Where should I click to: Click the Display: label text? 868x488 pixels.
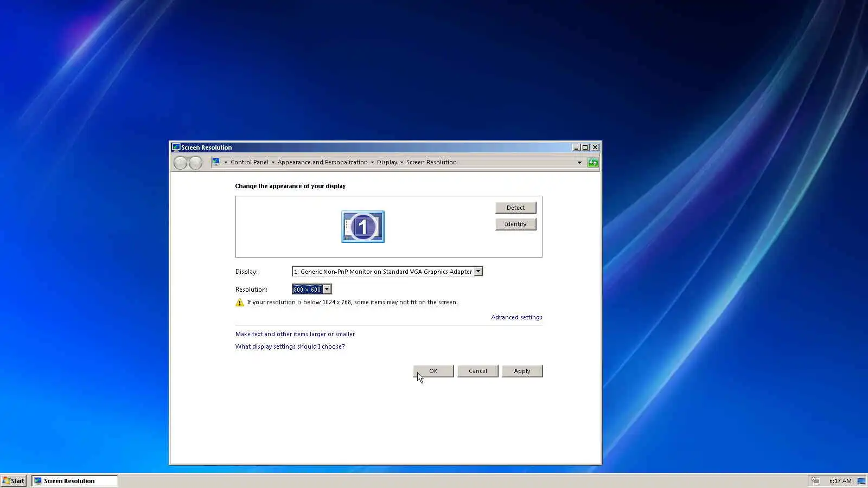click(246, 272)
